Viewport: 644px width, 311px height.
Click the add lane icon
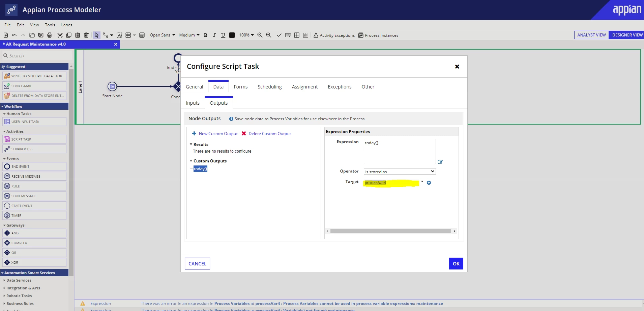coord(128,35)
